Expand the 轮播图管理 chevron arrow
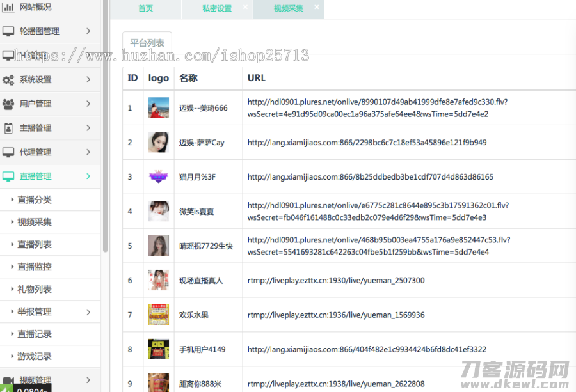Image resolution: width=576 pixels, height=392 pixels. (88, 31)
